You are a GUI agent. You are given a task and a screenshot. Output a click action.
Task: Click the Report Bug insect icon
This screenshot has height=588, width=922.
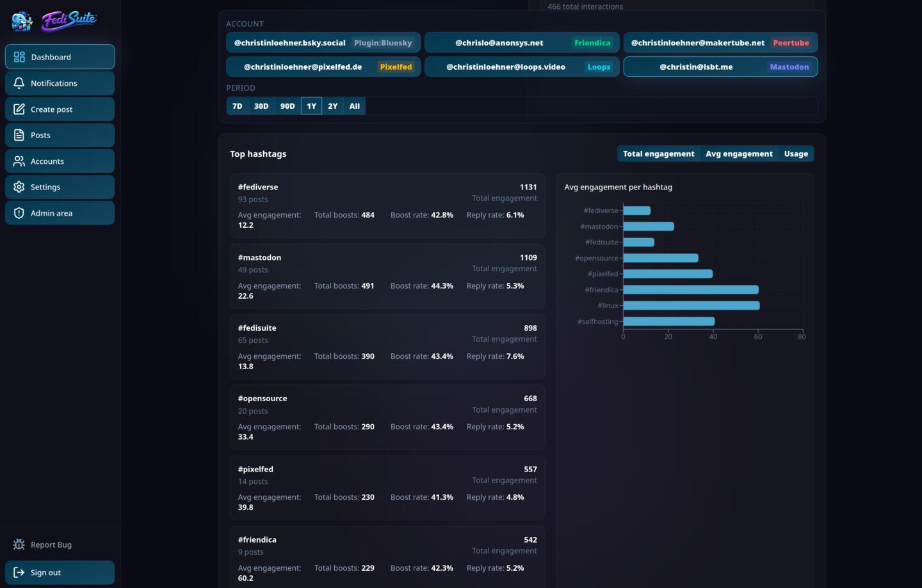coord(19,544)
